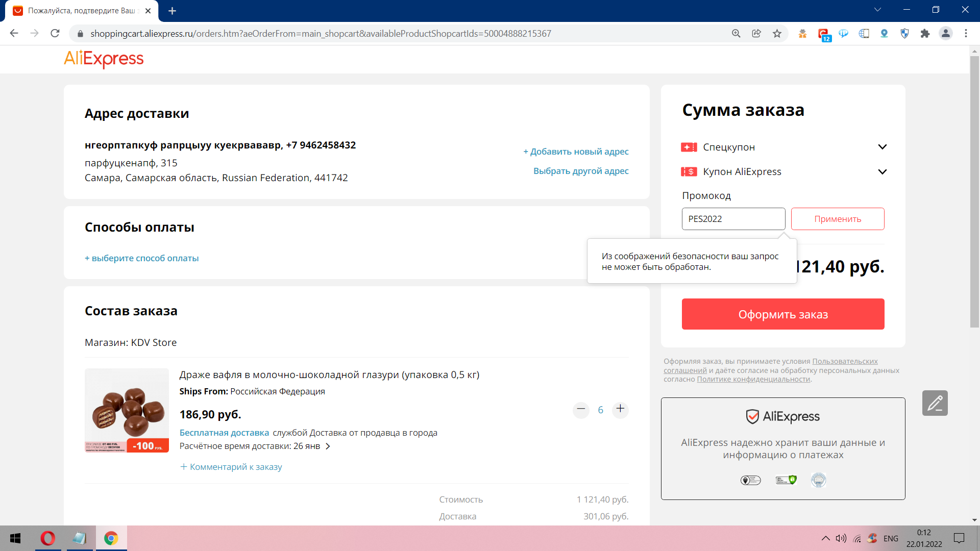The height and width of the screenshot is (551, 980).
Task: Add a Комментарий к заказу
Action: click(231, 467)
